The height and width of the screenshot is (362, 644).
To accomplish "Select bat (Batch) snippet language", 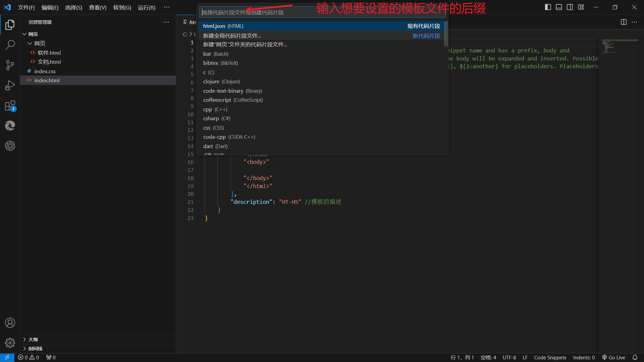I will tap(322, 54).
